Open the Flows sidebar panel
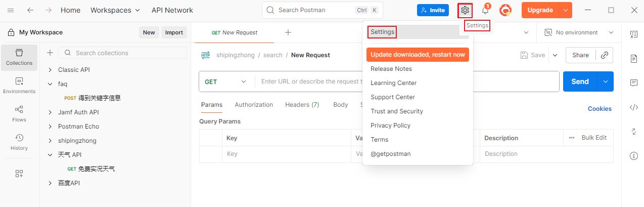The height and width of the screenshot is (207, 644). 19,113
